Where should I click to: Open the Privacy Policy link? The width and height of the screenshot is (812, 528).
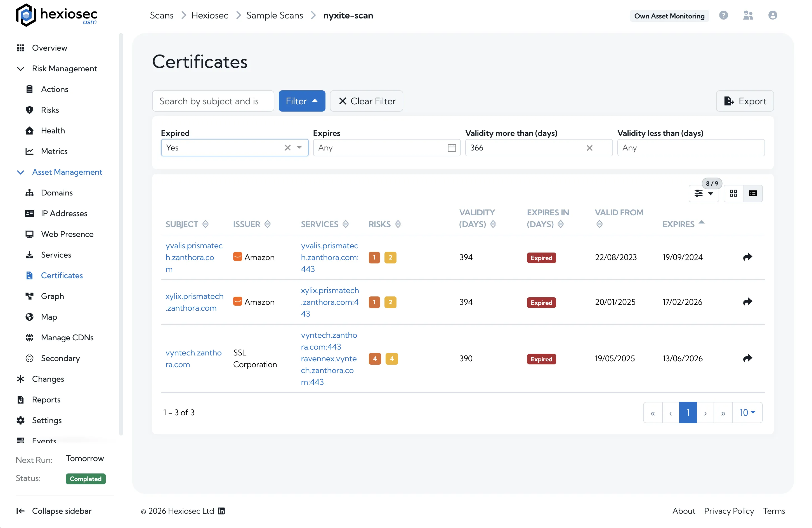[729, 511]
